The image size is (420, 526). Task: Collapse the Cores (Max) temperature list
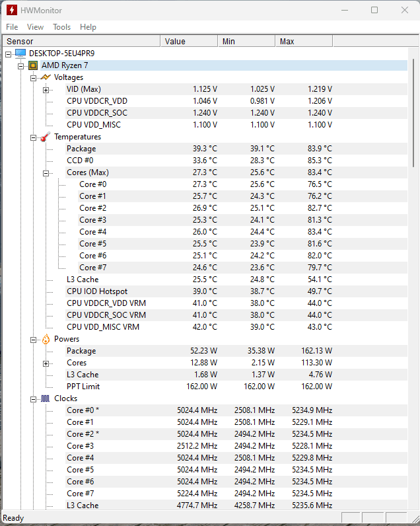point(46,173)
